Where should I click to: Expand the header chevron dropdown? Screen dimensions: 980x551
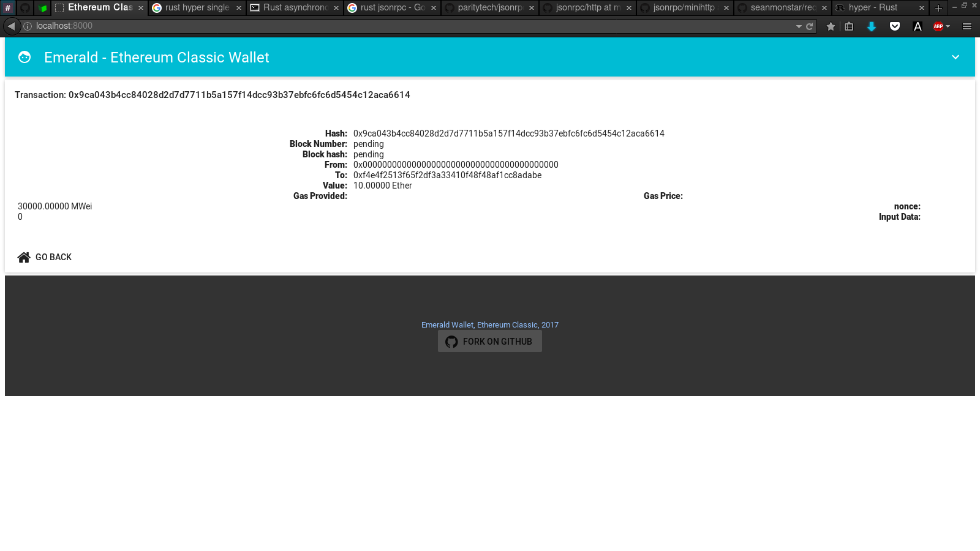956,57
